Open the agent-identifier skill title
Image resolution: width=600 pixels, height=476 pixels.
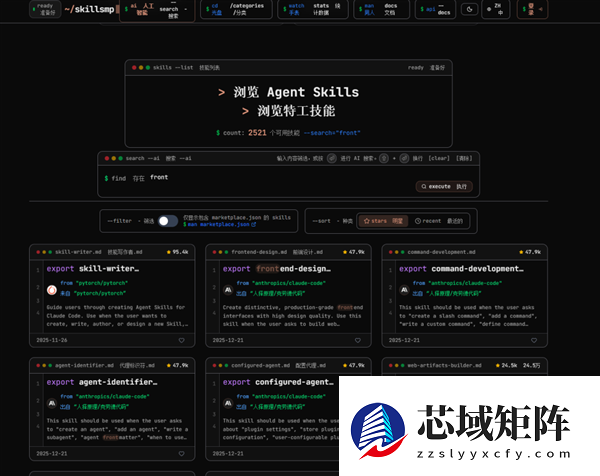pyautogui.click(x=118, y=382)
